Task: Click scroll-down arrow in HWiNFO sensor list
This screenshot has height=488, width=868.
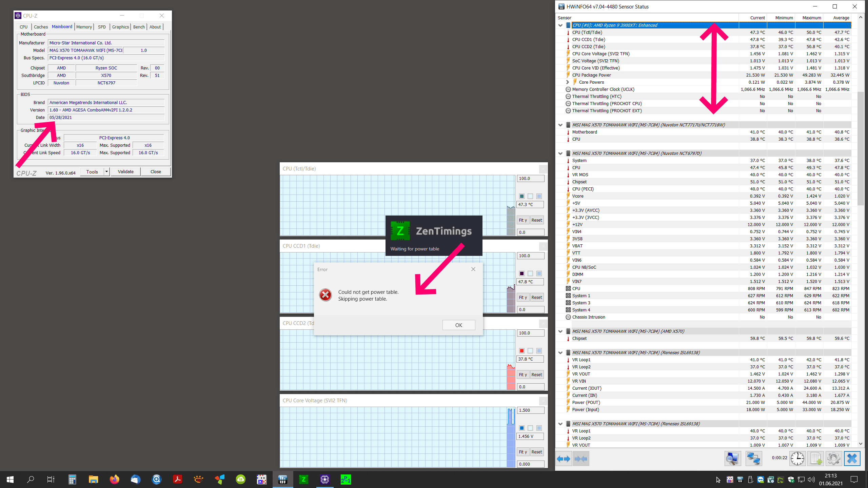Action: coord(861,444)
